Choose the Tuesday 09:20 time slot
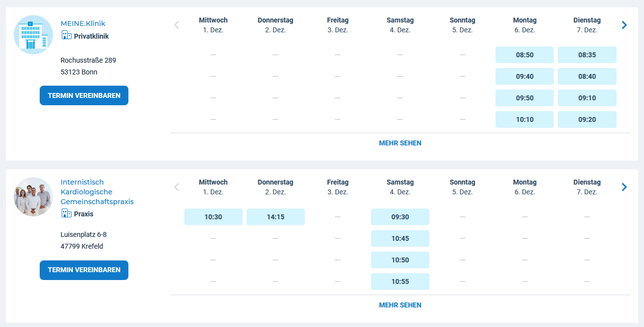The height and width of the screenshot is (327, 644). pyautogui.click(x=587, y=119)
